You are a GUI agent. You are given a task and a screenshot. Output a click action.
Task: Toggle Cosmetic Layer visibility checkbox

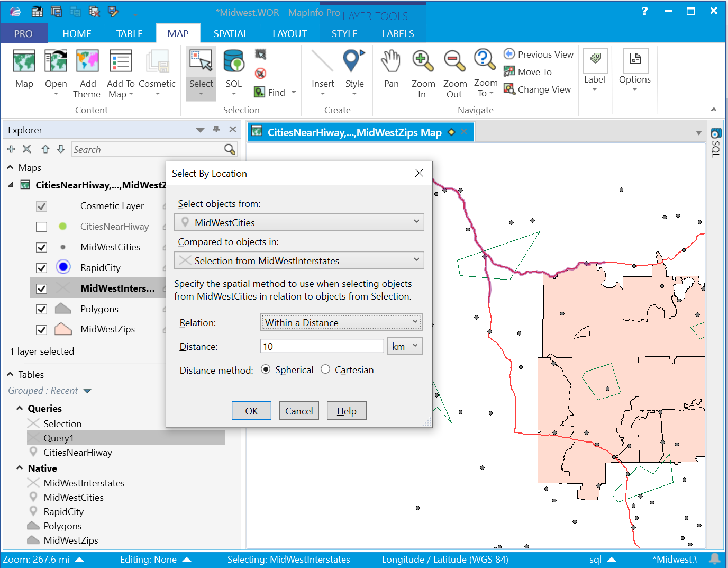click(41, 206)
